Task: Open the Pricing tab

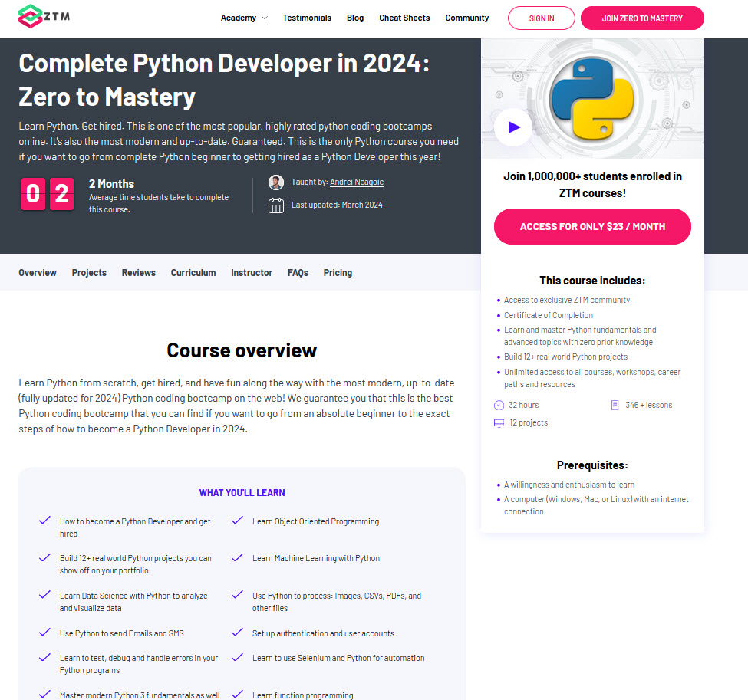Action: 338,273
